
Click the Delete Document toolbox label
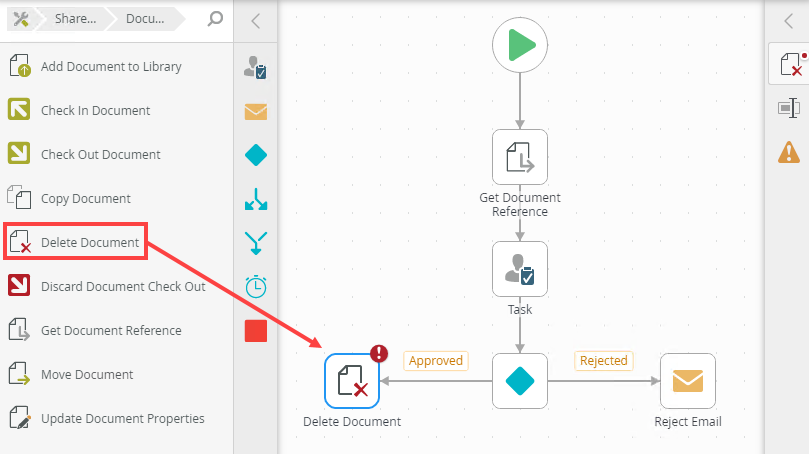pos(90,242)
